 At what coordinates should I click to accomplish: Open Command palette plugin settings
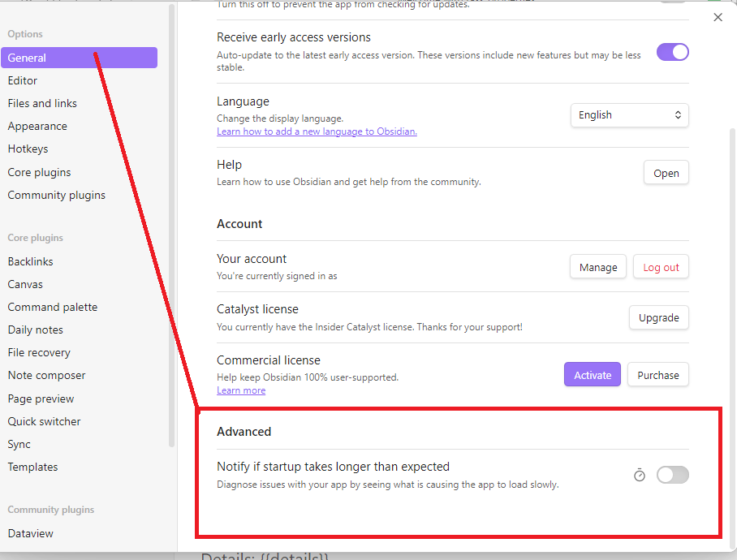(53, 308)
